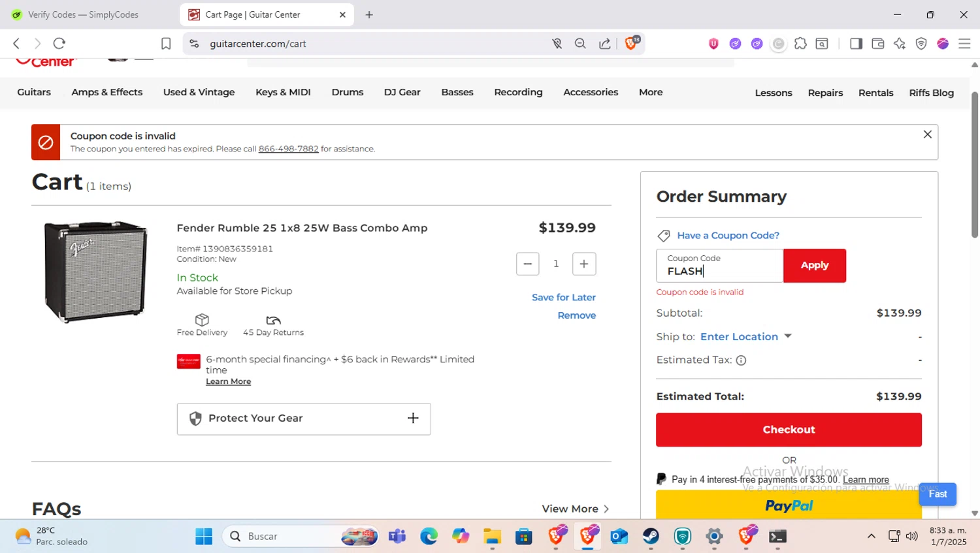Increase item quantity with plus button

[x=584, y=264]
